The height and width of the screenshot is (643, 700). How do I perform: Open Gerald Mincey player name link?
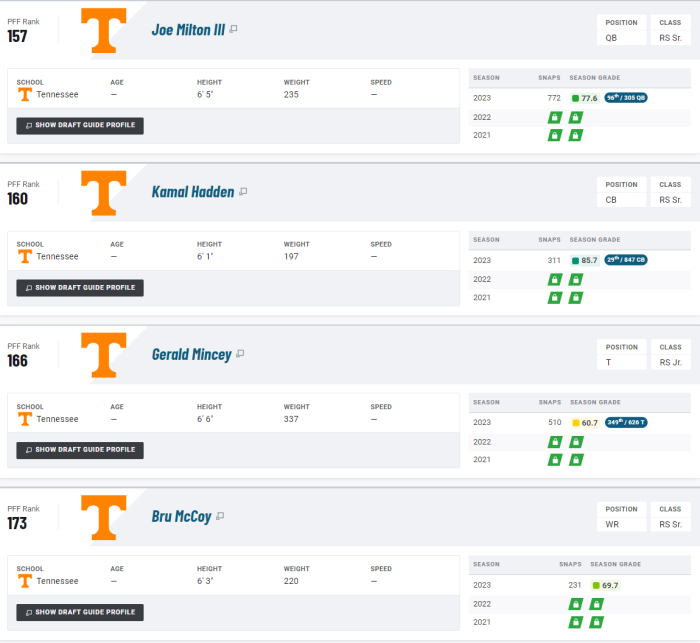[x=191, y=354]
